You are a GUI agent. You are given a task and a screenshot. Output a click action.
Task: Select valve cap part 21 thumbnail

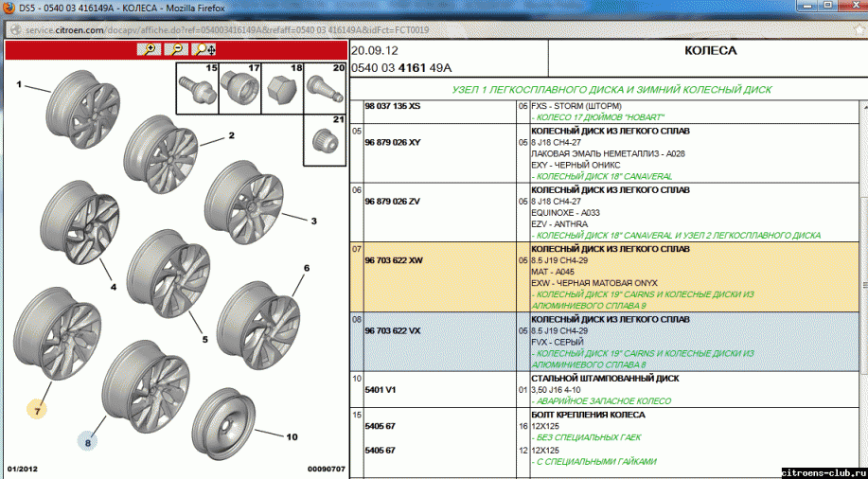(325, 140)
